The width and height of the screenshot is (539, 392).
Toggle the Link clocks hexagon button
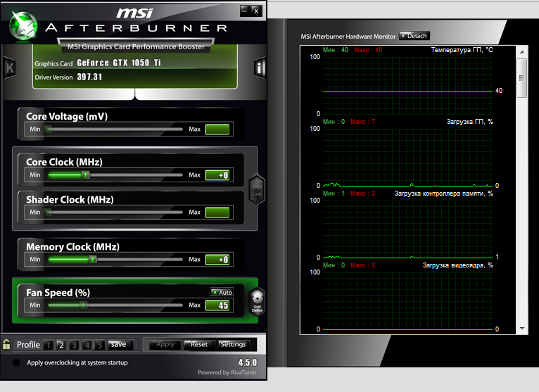coord(257,189)
